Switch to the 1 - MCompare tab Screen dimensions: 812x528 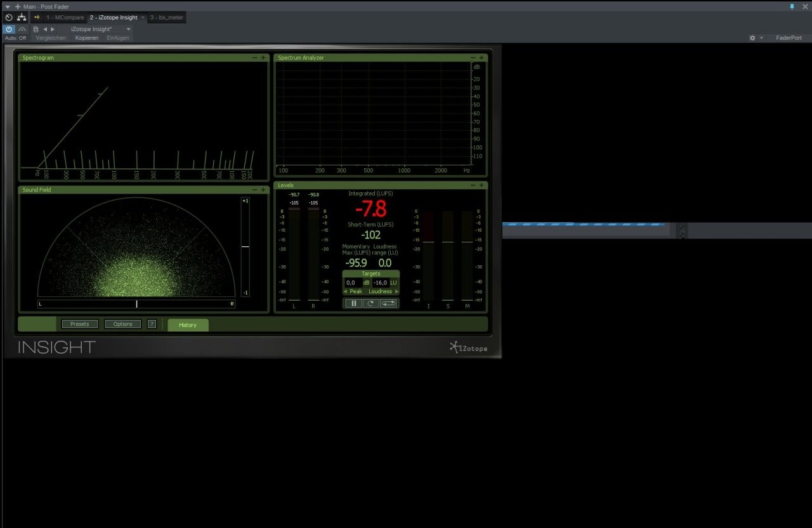(x=65, y=18)
